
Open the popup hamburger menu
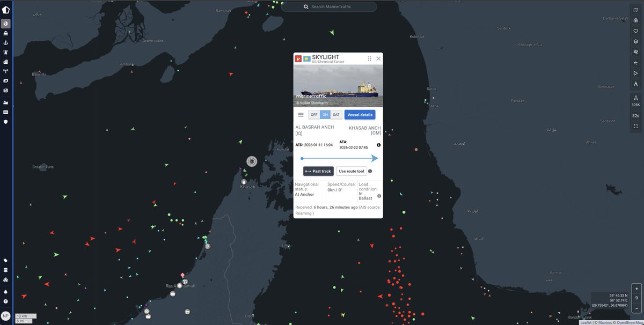301,115
